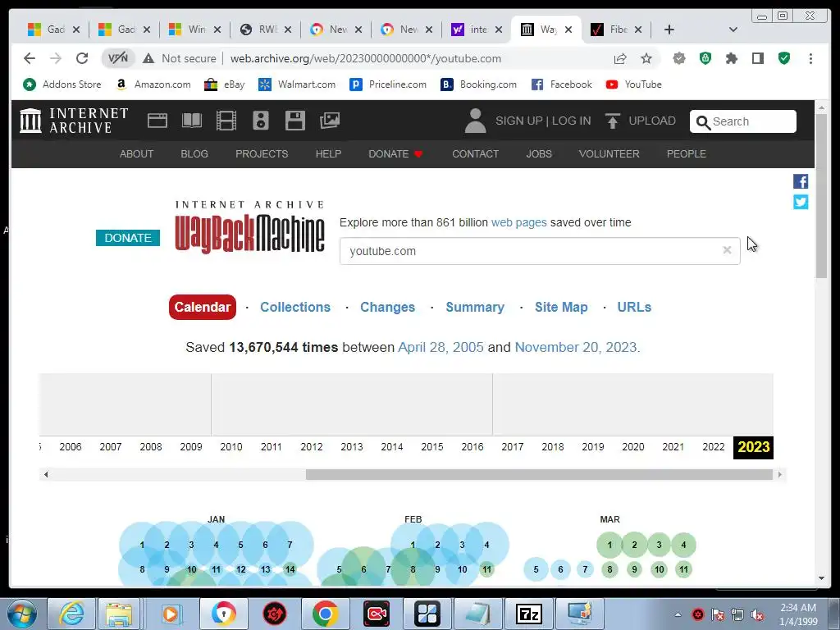Screen dimensions: 840x630
Task: Open the Addons Store bookmark
Action: (x=62, y=84)
